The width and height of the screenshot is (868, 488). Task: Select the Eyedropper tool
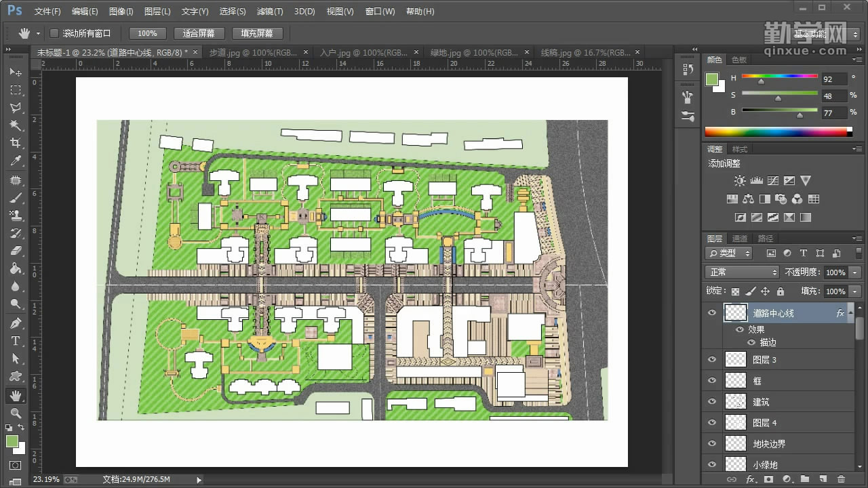click(15, 161)
